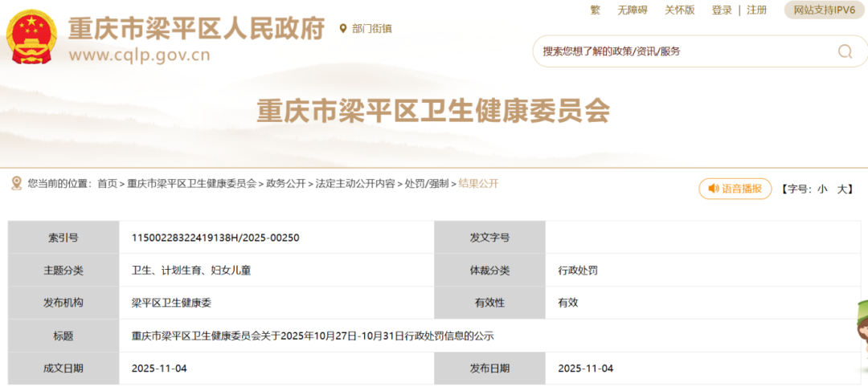
Task: Click the search magnifier icon
Action: (x=845, y=51)
